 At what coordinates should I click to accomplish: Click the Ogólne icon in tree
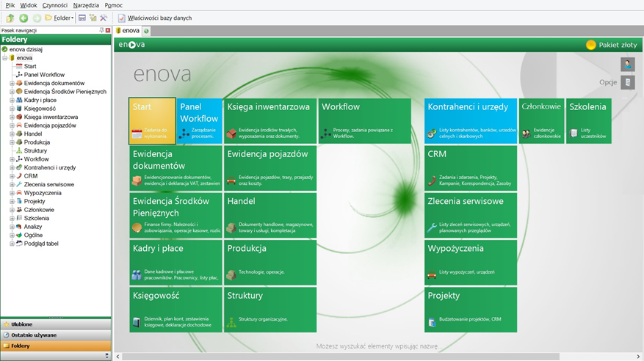tap(19, 235)
